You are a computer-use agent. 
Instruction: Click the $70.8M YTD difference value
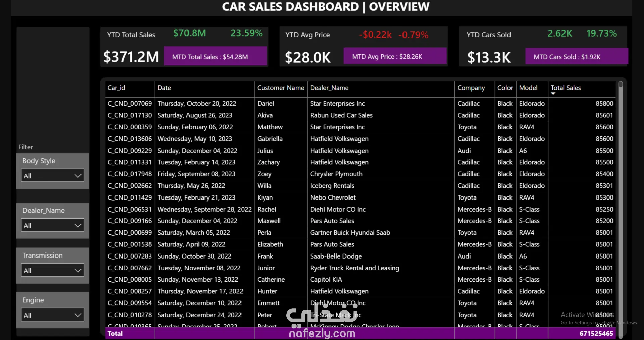pyautogui.click(x=190, y=33)
